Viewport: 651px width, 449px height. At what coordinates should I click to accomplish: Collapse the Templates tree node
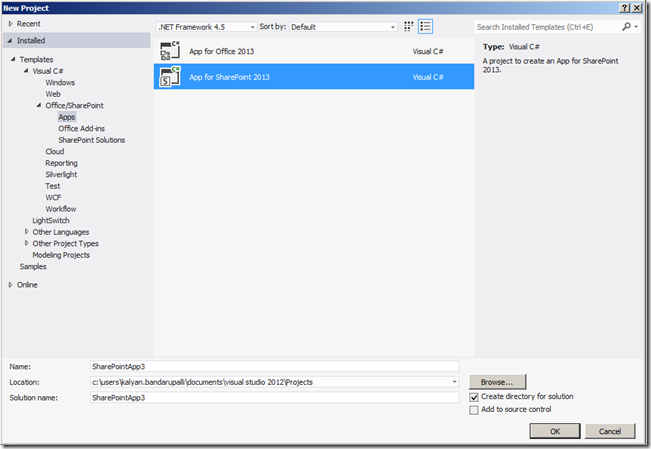coord(13,59)
